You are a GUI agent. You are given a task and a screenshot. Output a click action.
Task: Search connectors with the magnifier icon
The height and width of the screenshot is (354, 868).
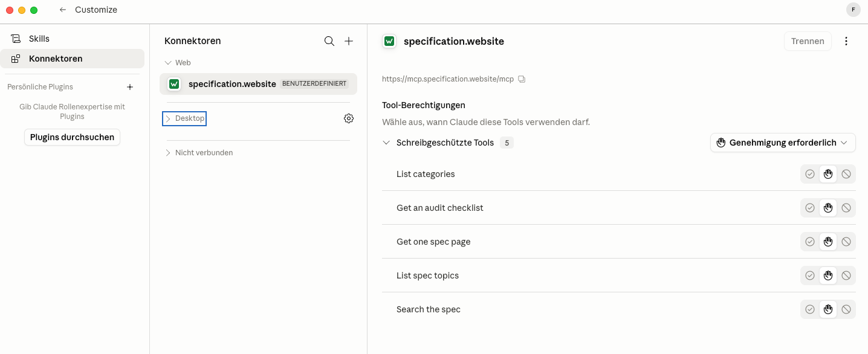(329, 41)
